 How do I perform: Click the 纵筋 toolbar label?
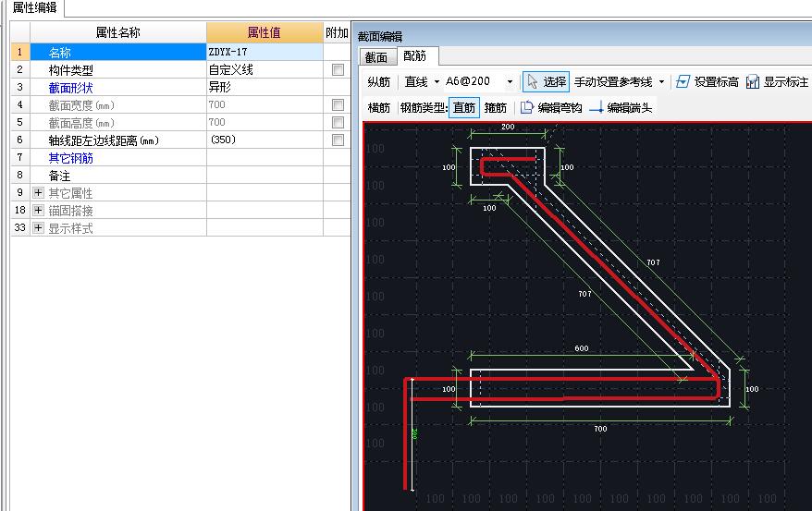(378, 81)
